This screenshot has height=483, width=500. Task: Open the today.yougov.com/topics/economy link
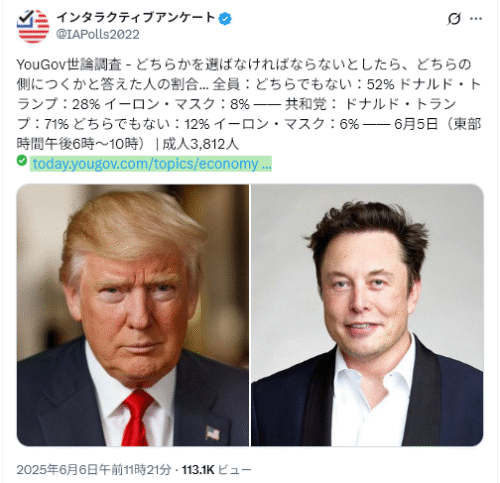click(151, 164)
